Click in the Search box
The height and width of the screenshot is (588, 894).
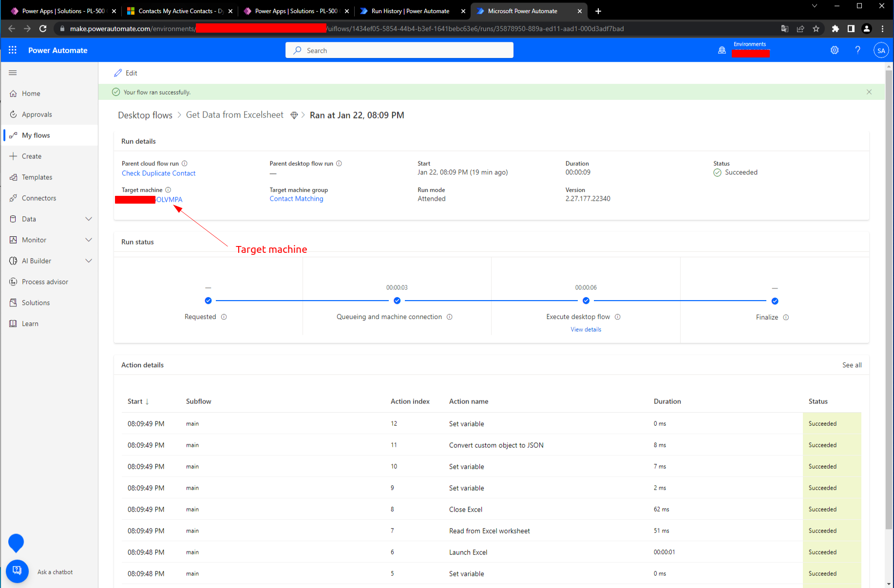[x=399, y=50]
